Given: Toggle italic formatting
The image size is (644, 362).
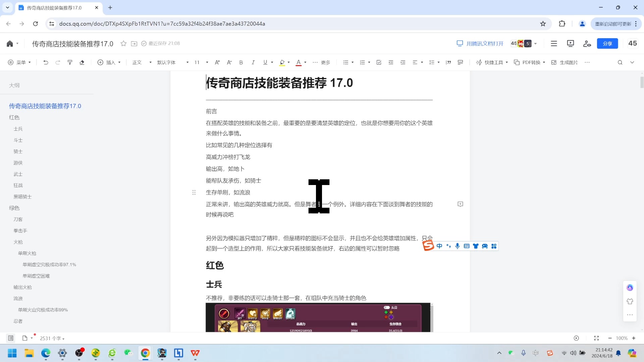Looking at the screenshot, I should pyautogui.click(x=253, y=62).
